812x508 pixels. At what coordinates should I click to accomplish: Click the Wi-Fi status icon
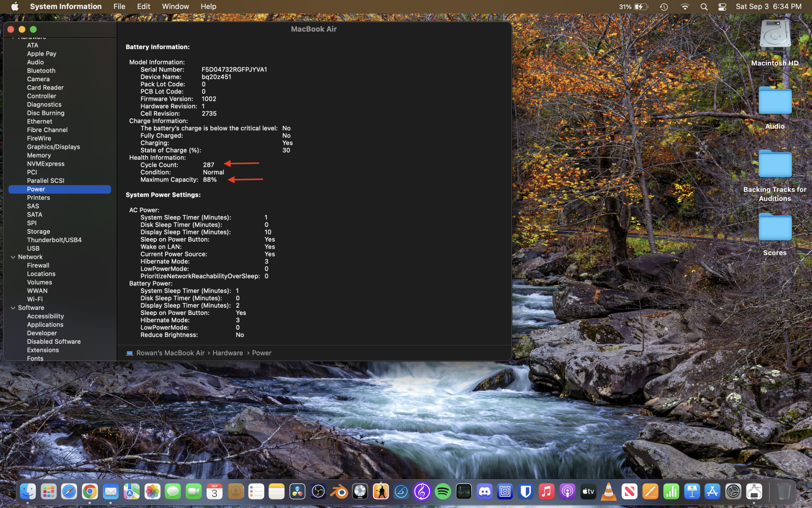[x=685, y=7]
